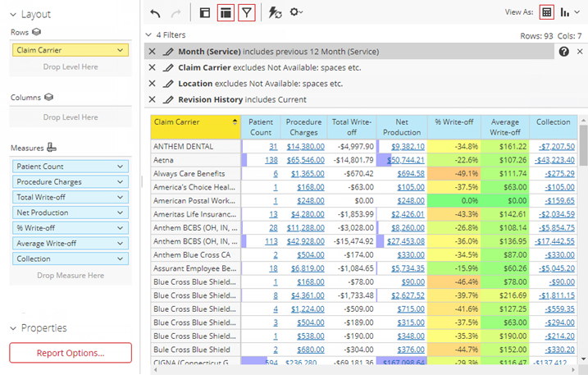The width and height of the screenshot is (588, 375).
Task: Click the auto-refresh lightning icon
Action: click(x=275, y=12)
